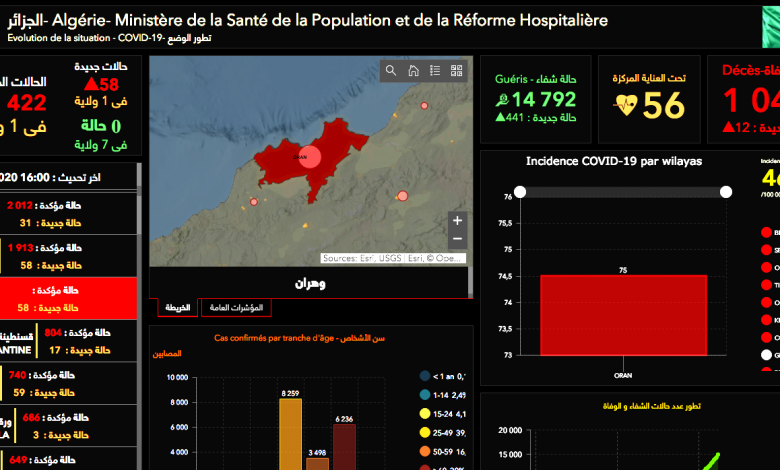Select the wilaya row with 1 913 confirmed
This screenshot has height=470, width=780.
coord(68,256)
